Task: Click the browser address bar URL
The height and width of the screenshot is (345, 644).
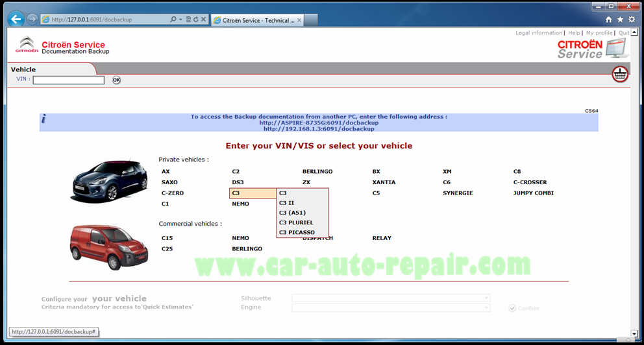Action: pyautogui.click(x=92, y=19)
